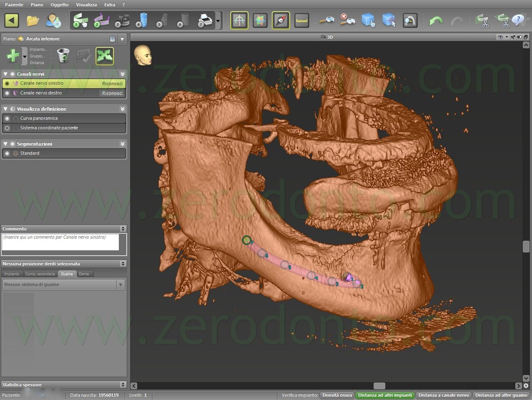This screenshot has width=532, height=400.
Task: Select the yellow ruler measurement tool
Action: (x=301, y=20)
